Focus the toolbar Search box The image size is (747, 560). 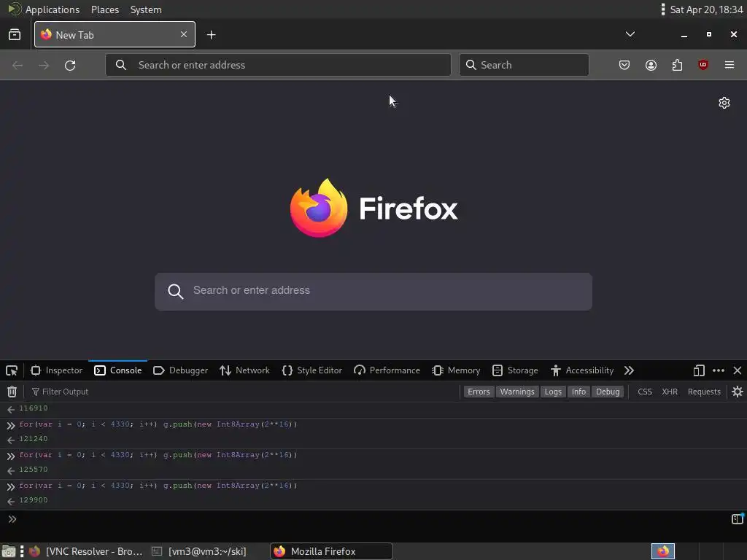(x=524, y=65)
